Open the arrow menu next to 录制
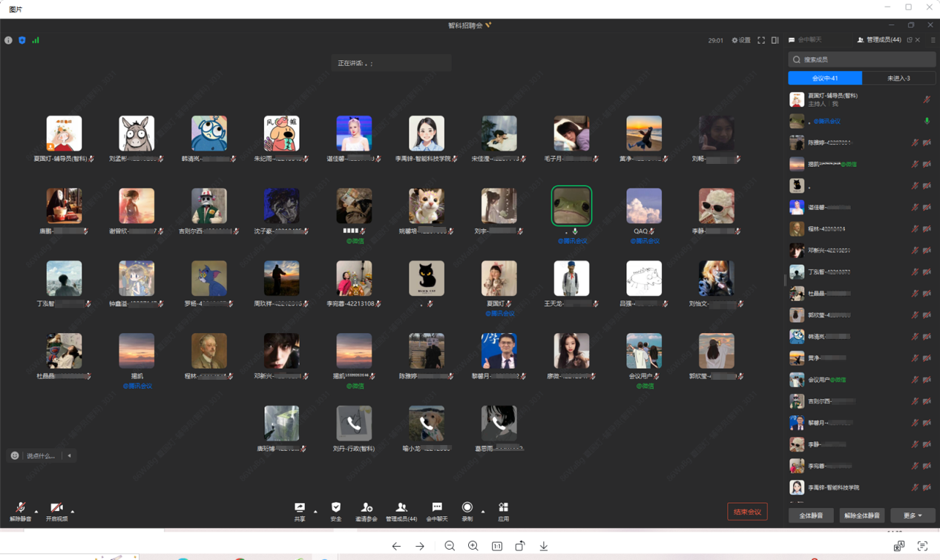940x560 pixels. 483,511
